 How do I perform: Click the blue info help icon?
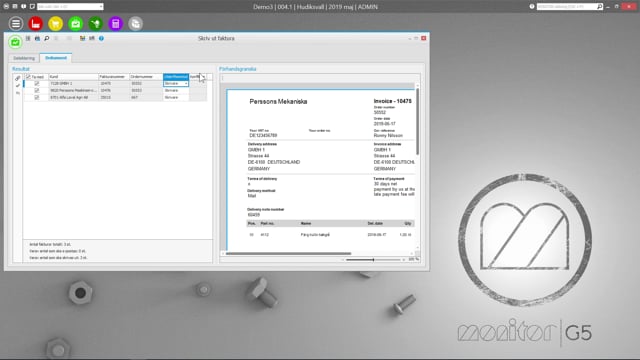point(101,38)
